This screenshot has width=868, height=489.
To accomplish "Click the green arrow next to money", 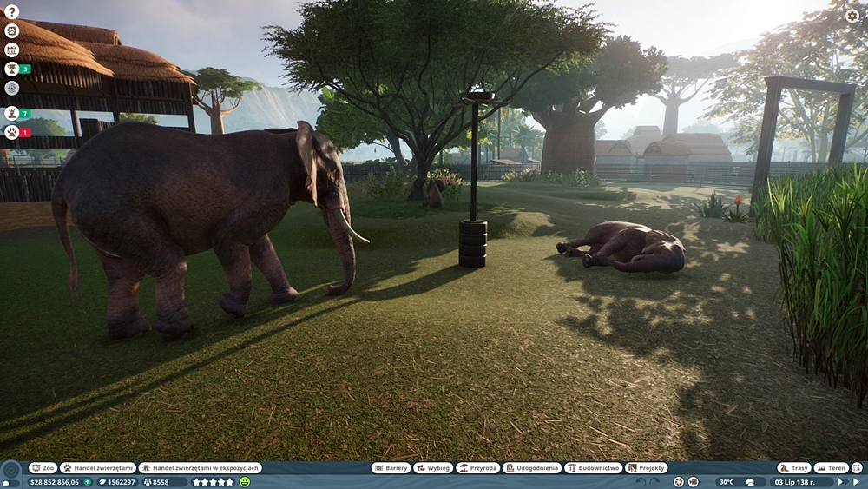I will [x=87, y=482].
